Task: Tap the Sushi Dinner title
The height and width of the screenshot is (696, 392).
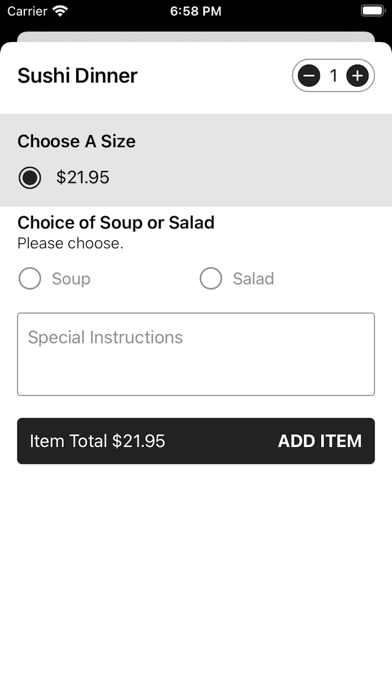Action: tap(77, 75)
